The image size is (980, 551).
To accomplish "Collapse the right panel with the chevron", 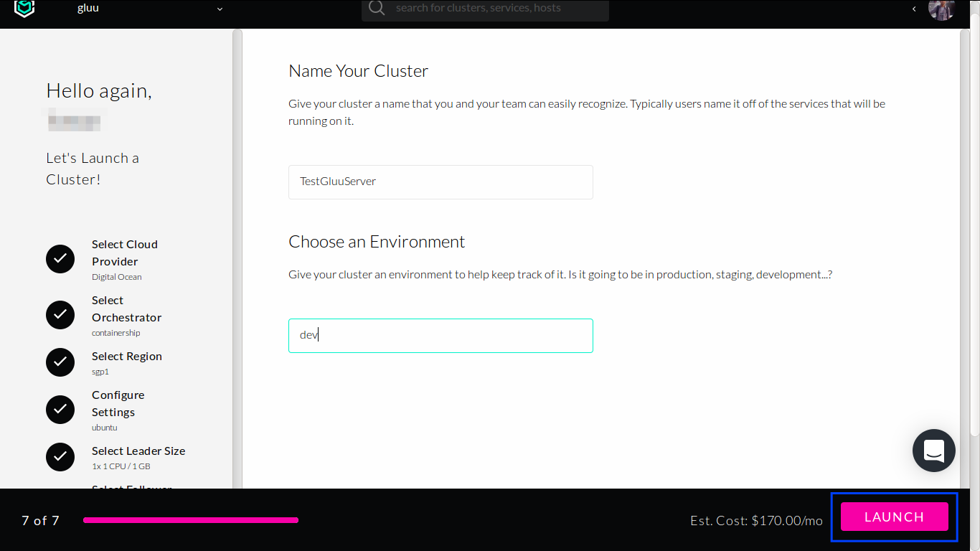I will click(914, 9).
